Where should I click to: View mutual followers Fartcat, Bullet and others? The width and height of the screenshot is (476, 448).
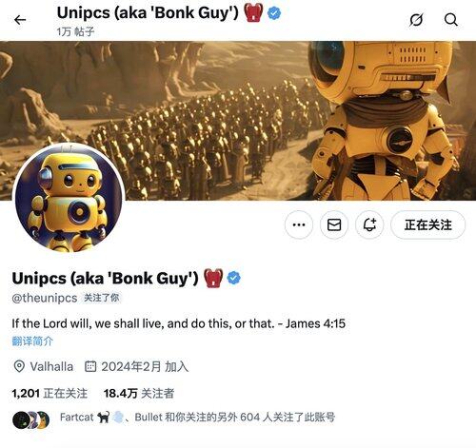click(x=197, y=418)
